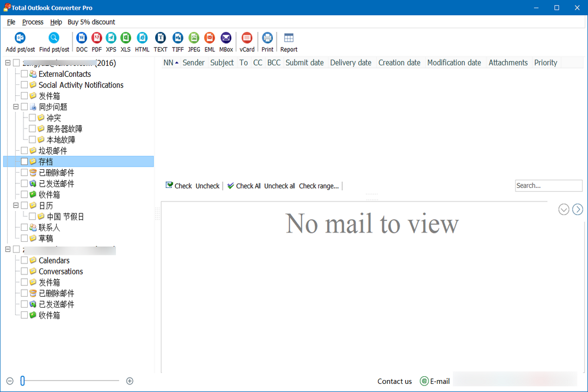This screenshot has height=392, width=588.
Task: Choose the PDF export icon
Action: pyautogui.click(x=96, y=38)
